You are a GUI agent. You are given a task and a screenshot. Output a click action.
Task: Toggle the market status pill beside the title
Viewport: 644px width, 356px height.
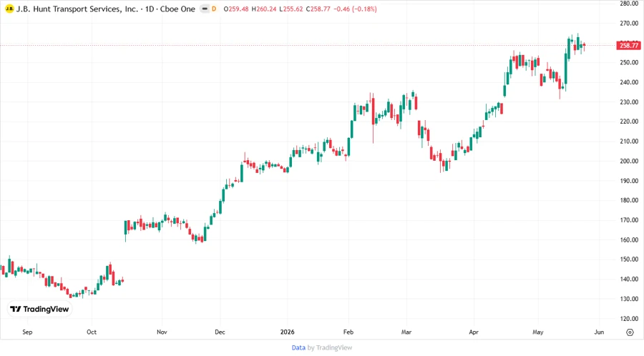point(205,9)
